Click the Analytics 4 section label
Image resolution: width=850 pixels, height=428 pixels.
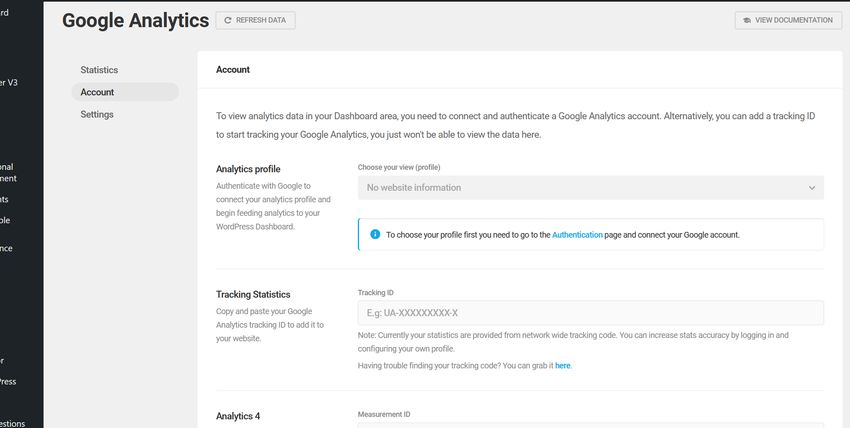(x=238, y=416)
